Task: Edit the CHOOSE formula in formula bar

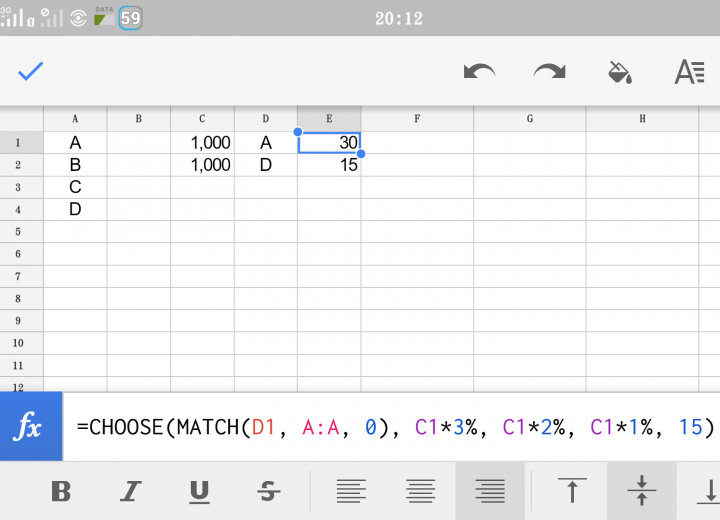Action: tap(395, 427)
